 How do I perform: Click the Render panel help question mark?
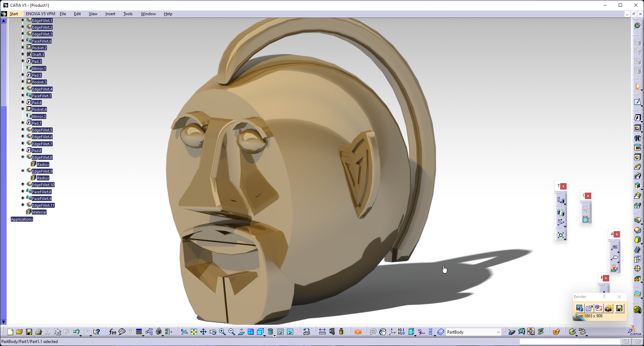(x=604, y=297)
